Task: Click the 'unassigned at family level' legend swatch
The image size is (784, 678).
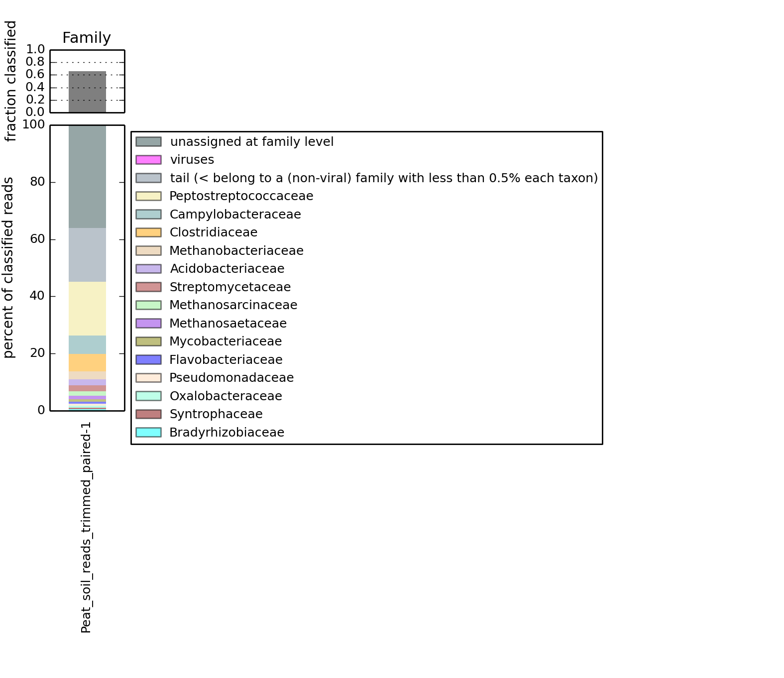Action: click(x=148, y=142)
